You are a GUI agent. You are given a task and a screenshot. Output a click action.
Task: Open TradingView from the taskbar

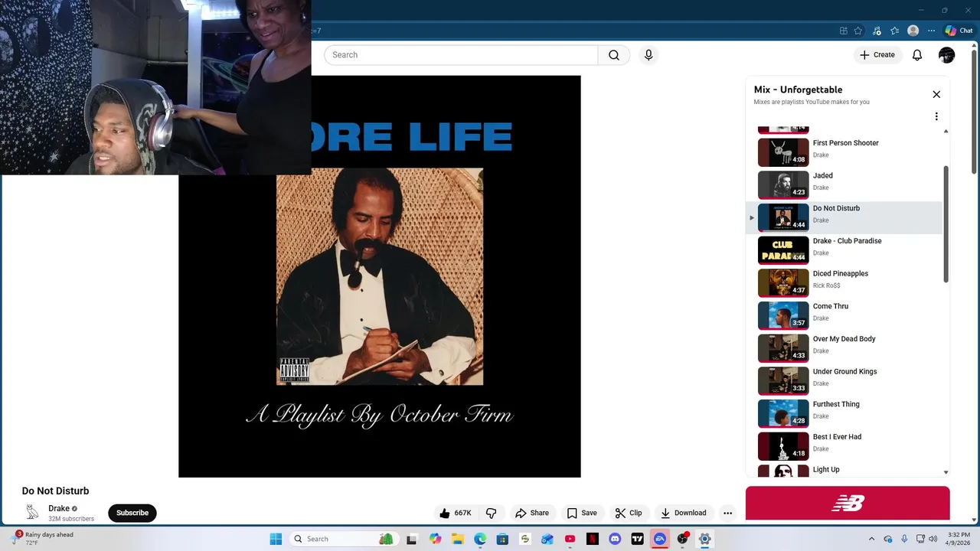(637, 539)
